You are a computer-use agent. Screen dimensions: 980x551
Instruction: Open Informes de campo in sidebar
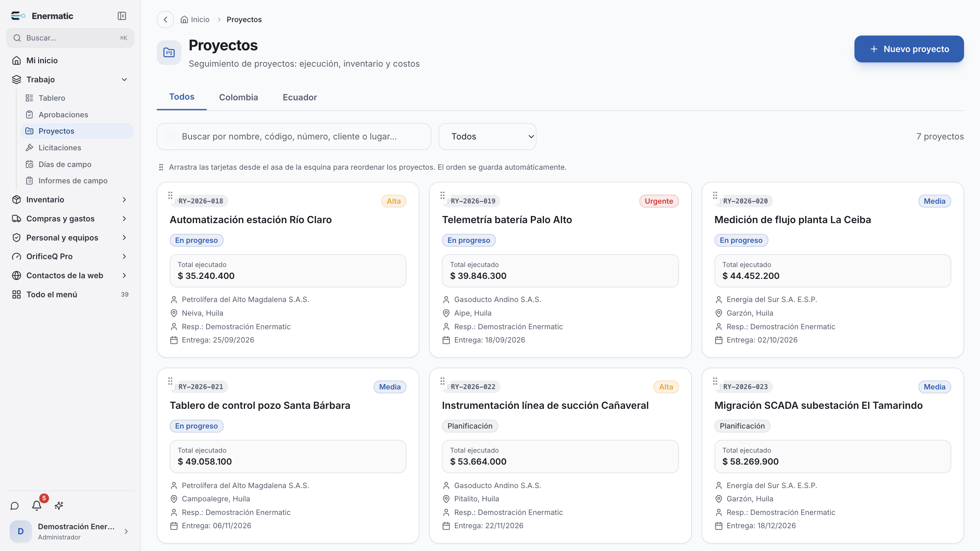(x=77, y=181)
